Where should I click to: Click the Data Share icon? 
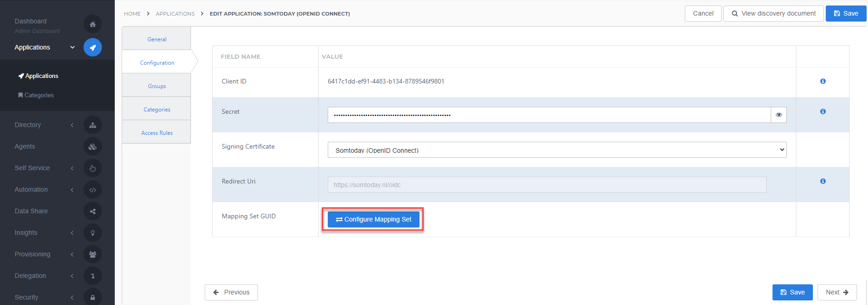[x=93, y=211]
